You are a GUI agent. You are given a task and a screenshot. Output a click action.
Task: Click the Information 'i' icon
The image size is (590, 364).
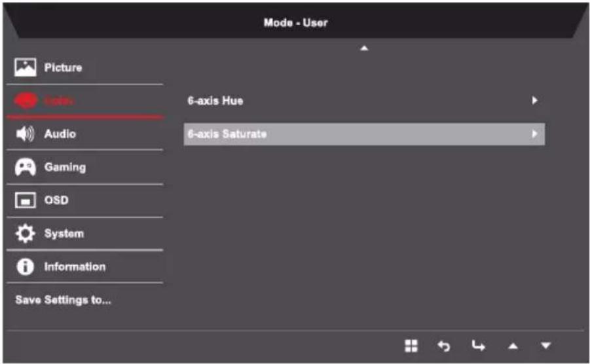[25, 266]
